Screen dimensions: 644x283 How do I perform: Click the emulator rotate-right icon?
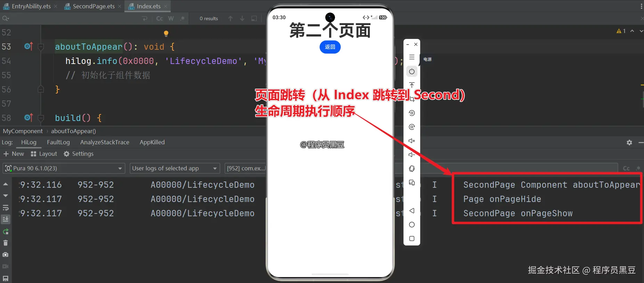coord(412,127)
